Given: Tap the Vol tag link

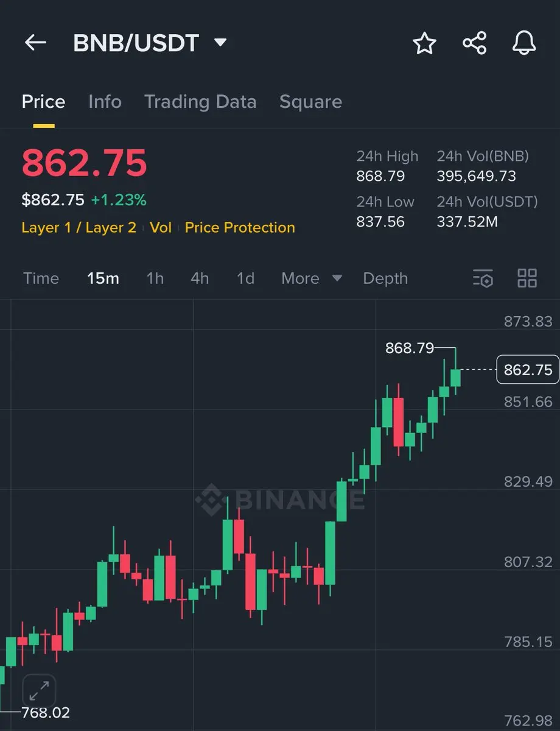Looking at the screenshot, I should point(161,227).
